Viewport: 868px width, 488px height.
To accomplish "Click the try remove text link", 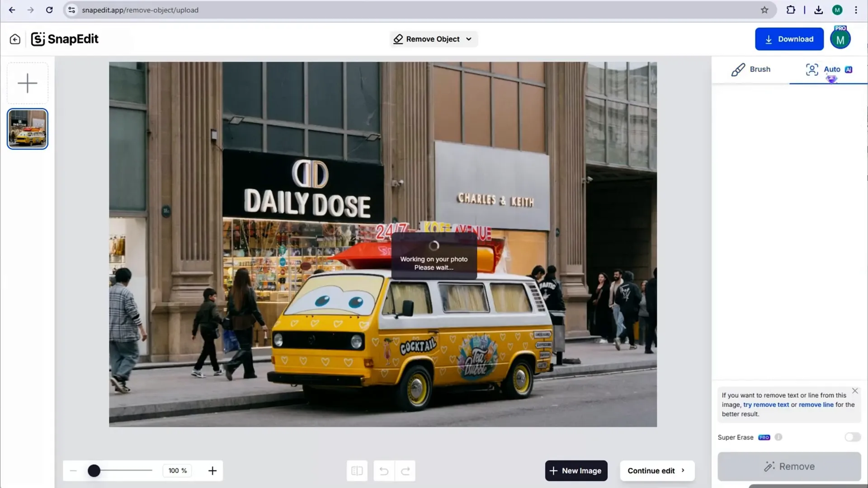I will 765,404.
